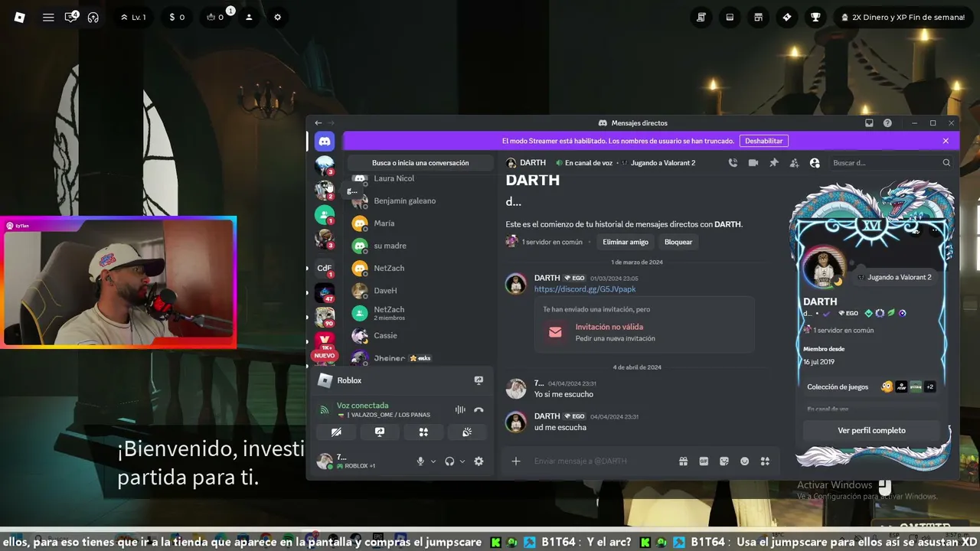The width and height of the screenshot is (980, 551).
Task: Open Discord user settings gear
Action: pos(479,461)
